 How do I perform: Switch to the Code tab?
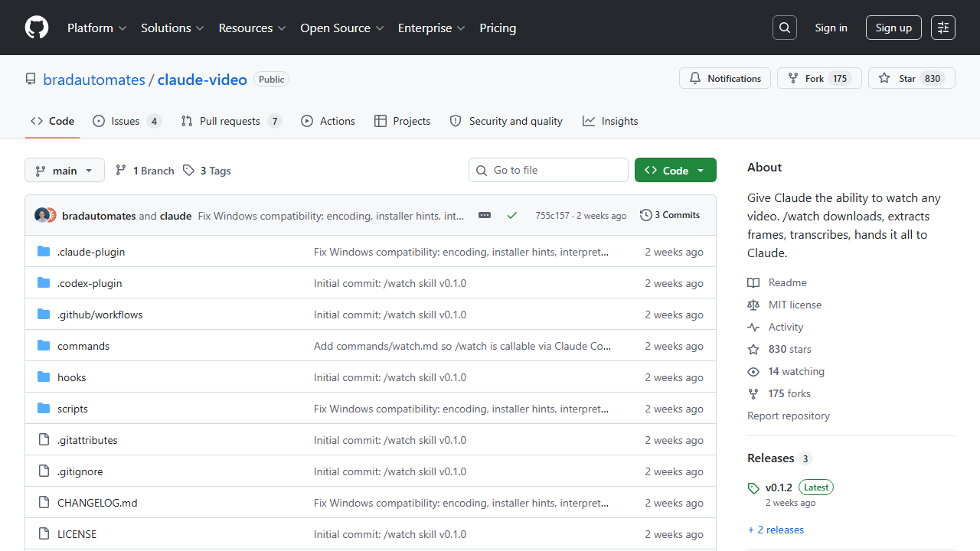[x=52, y=121]
